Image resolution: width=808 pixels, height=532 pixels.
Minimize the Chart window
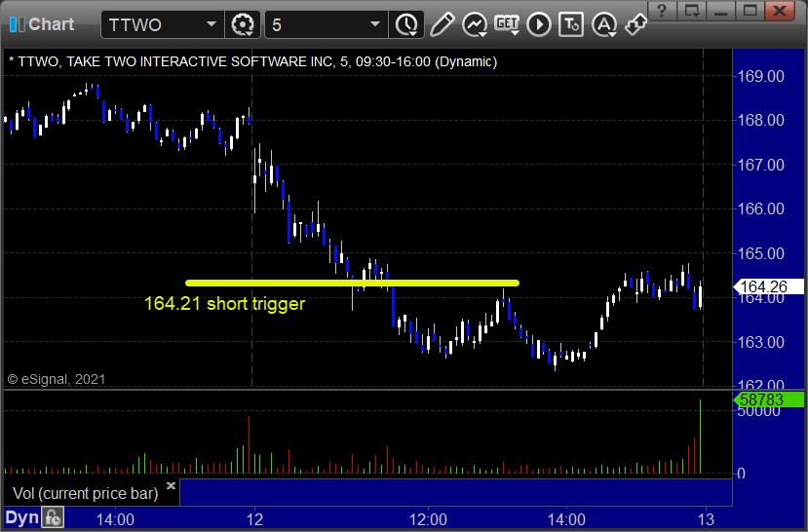coord(720,10)
